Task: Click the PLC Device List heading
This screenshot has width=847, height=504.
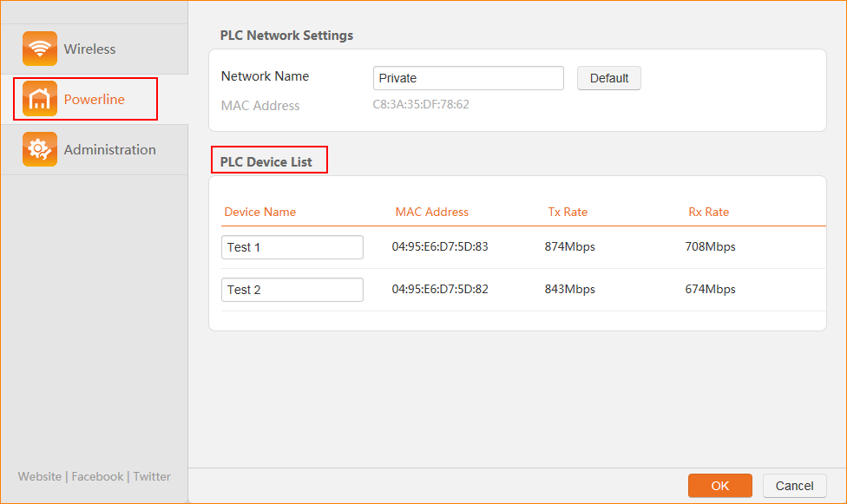Action: pos(266,162)
